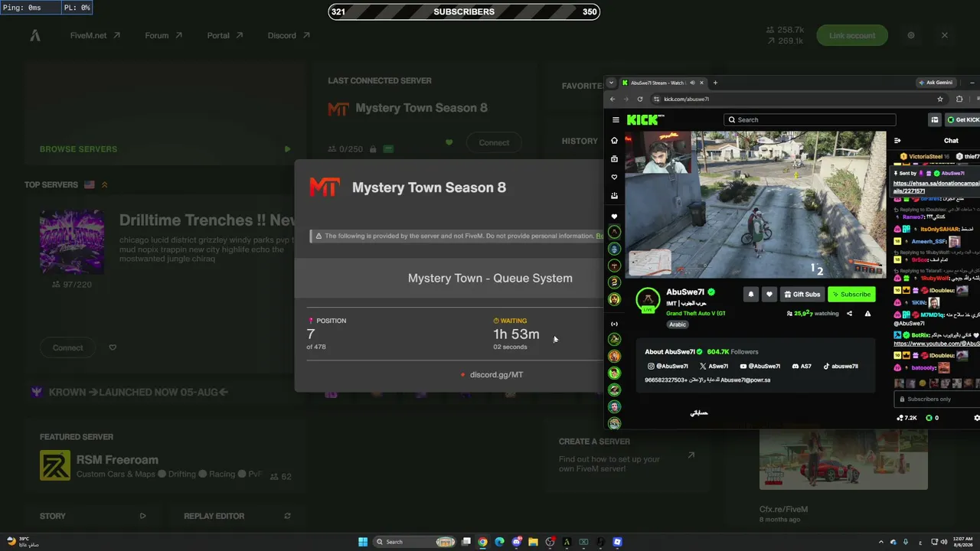The width and height of the screenshot is (980, 551).
Task: Mute the AbuSwe7l Stream browser tab
Action: coord(692,83)
